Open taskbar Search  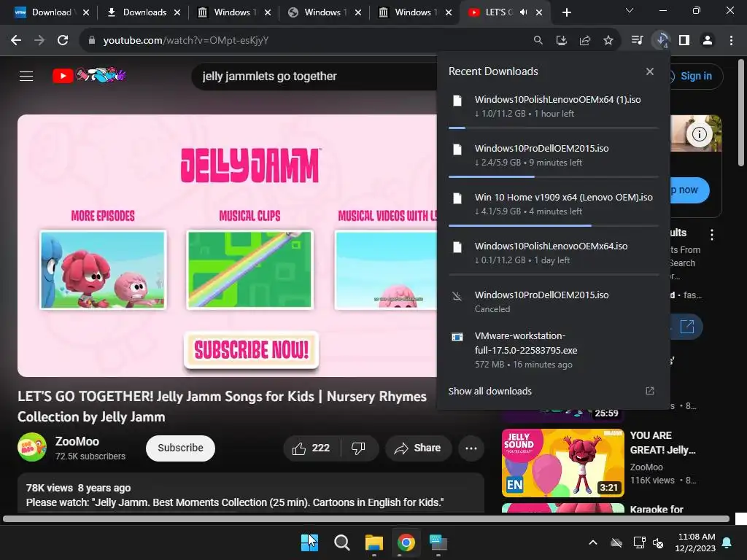(341, 542)
